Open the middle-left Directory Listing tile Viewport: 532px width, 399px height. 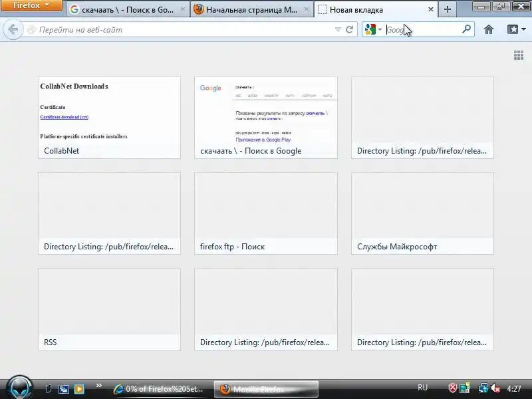[109, 213]
